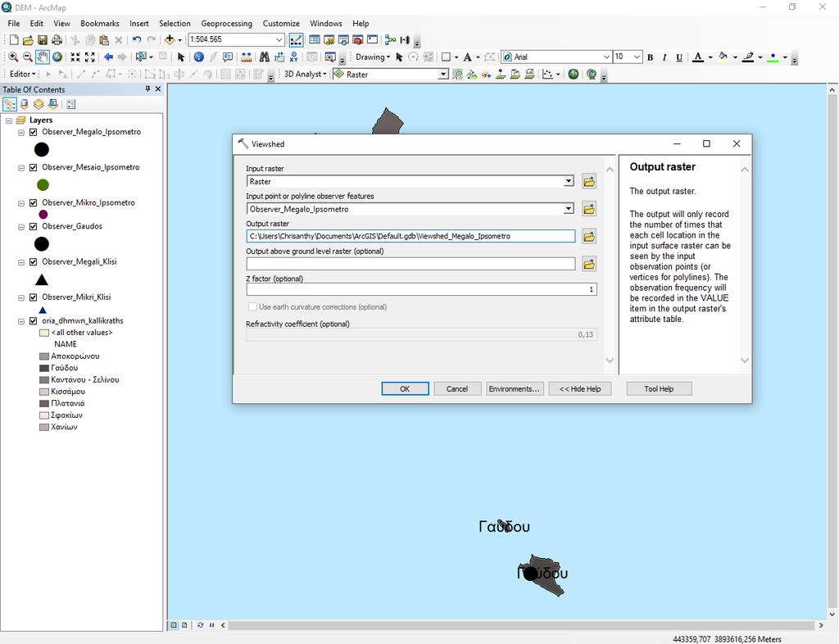Activate the Pan hand tool
Viewport: 839px width, 644px height.
click(x=43, y=57)
